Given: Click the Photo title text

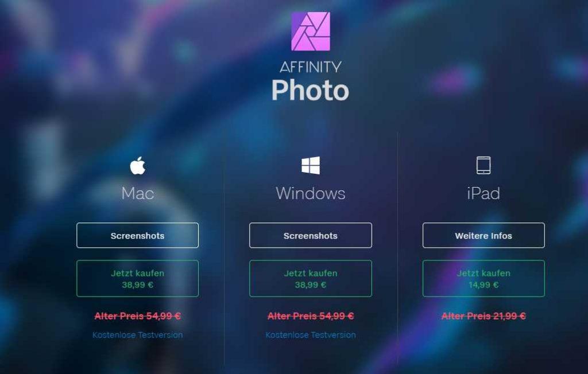Looking at the screenshot, I should point(310,90).
